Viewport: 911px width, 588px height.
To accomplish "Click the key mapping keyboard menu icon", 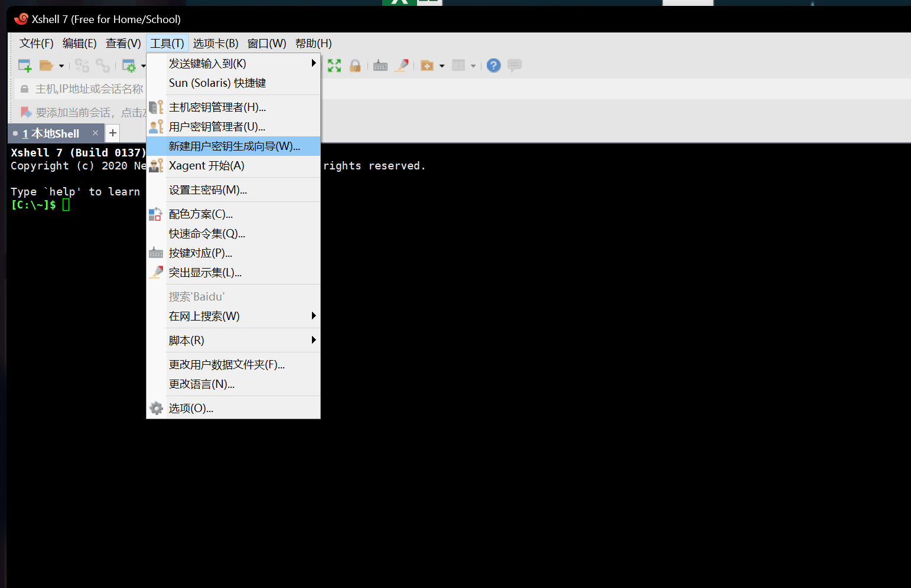I will 156,253.
